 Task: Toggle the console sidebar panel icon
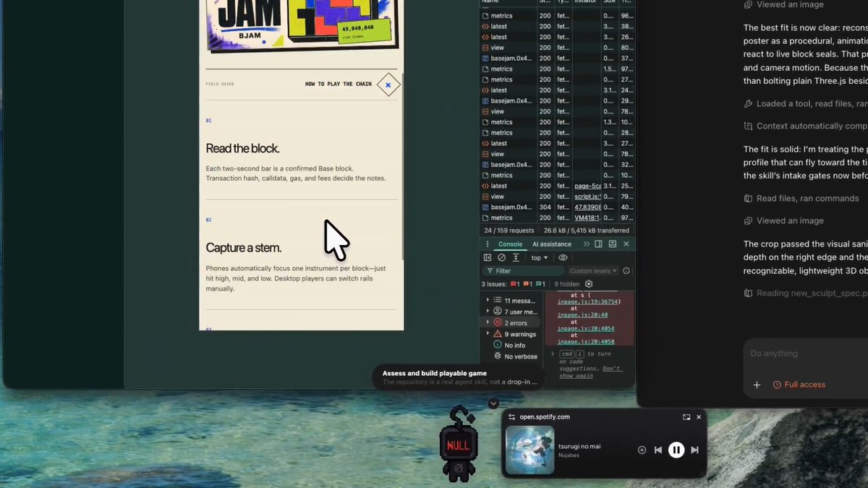point(488,257)
